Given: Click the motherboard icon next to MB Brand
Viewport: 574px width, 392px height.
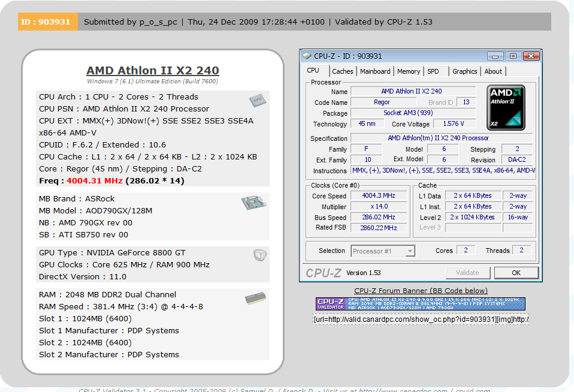Looking at the screenshot, I should (x=253, y=202).
